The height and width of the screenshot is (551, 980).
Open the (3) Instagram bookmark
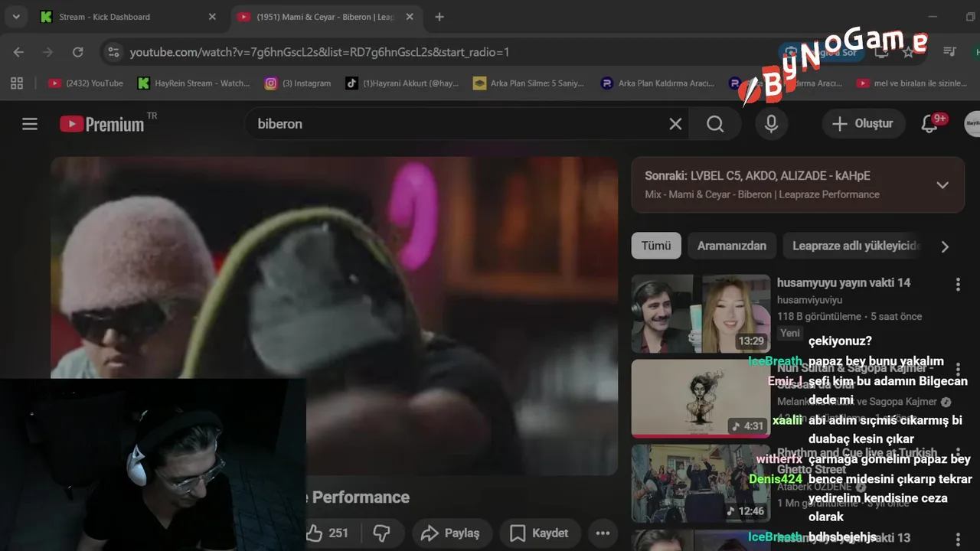pyautogui.click(x=298, y=83)
